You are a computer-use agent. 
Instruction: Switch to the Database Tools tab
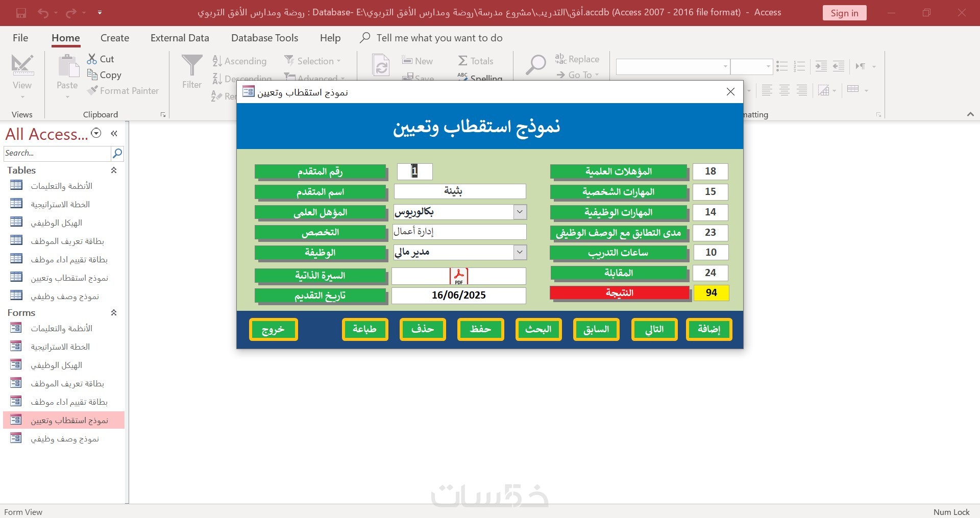(x=264, y=38)
